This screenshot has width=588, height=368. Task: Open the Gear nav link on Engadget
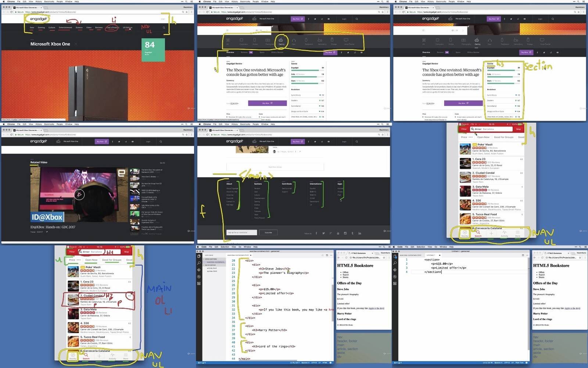32,28
